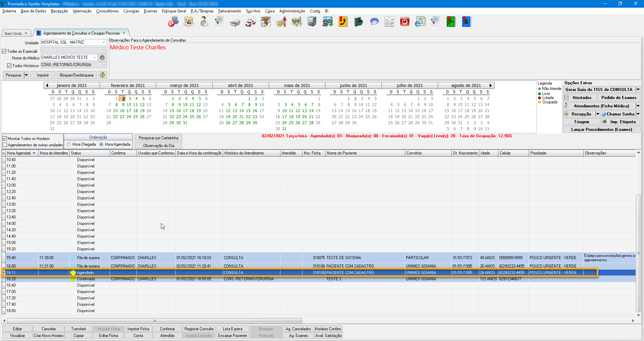This screenshot has width=644, height=341.
Task: Click the doctor figure toolbar icon
Action: coord(204,22)
